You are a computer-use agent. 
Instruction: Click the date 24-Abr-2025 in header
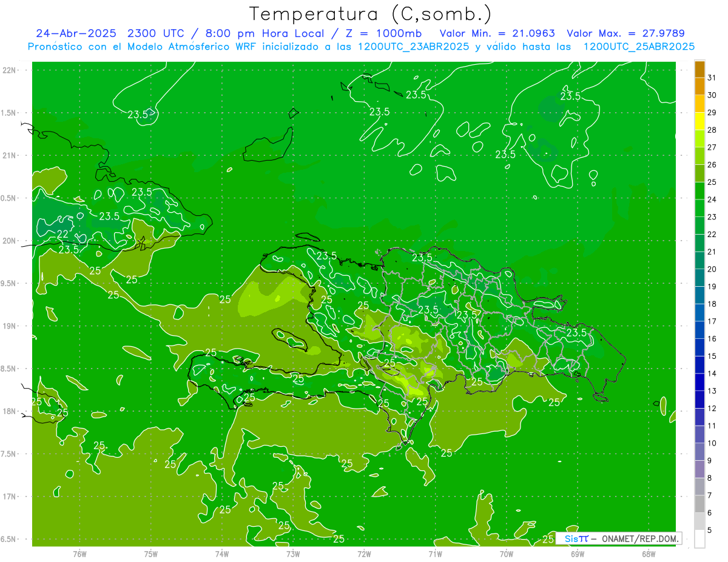coord(76,33)
